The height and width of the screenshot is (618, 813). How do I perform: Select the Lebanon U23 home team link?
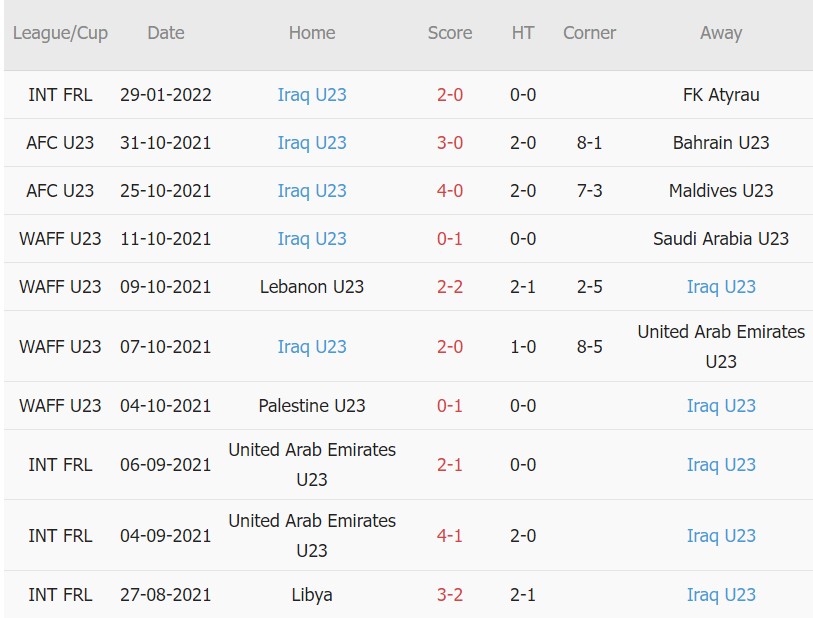[x=312, y=286]
